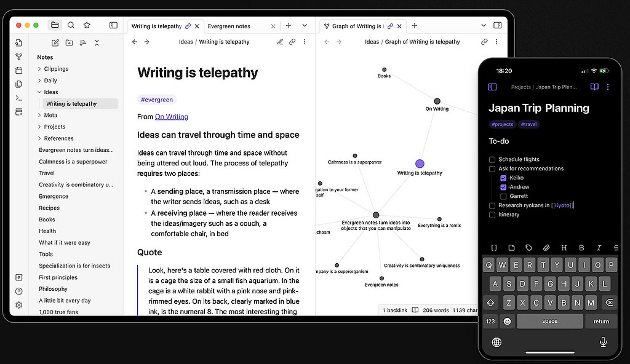
Task: Tap tag icon on phone toolbar
Action: (528, 248)
